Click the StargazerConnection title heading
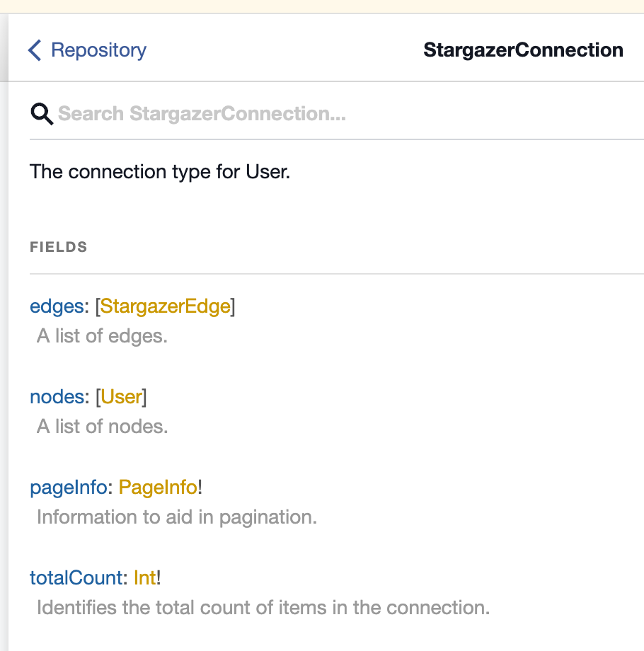 pos(523,50)
